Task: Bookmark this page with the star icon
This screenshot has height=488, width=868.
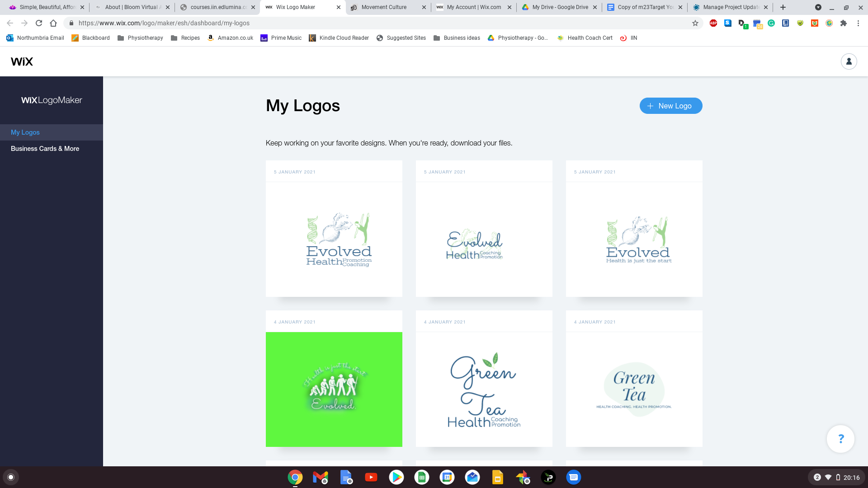Action: point(695,23)
